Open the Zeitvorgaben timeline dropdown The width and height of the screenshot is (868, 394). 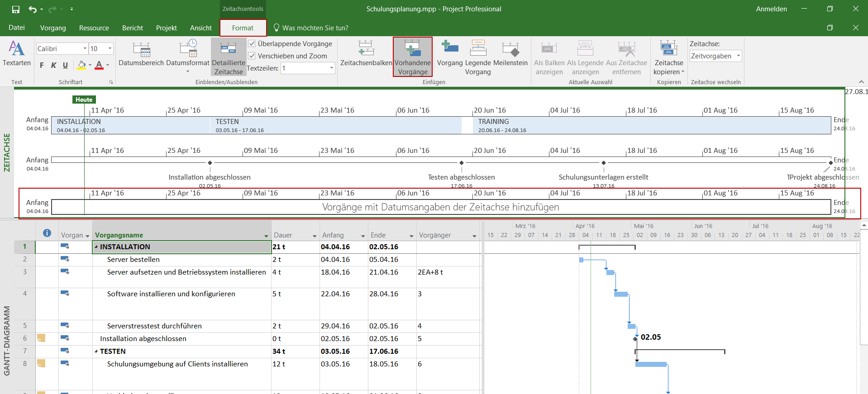(738, 56)
